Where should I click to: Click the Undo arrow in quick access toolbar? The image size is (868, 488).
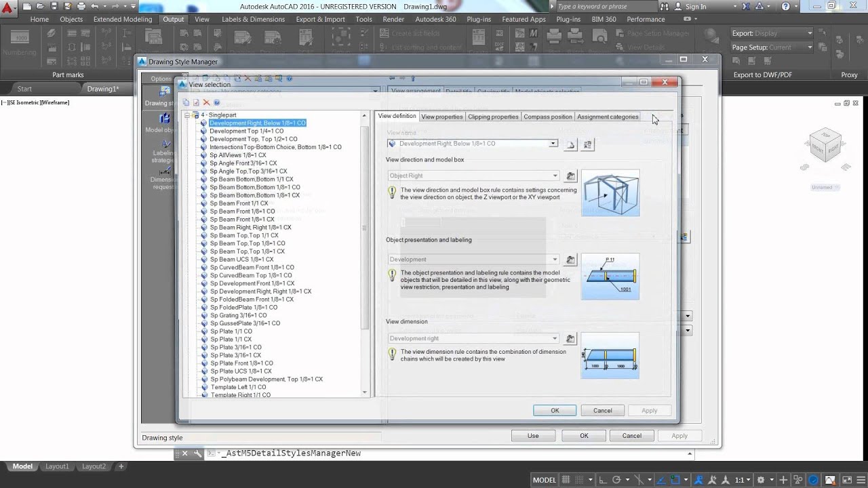point(95,6)
